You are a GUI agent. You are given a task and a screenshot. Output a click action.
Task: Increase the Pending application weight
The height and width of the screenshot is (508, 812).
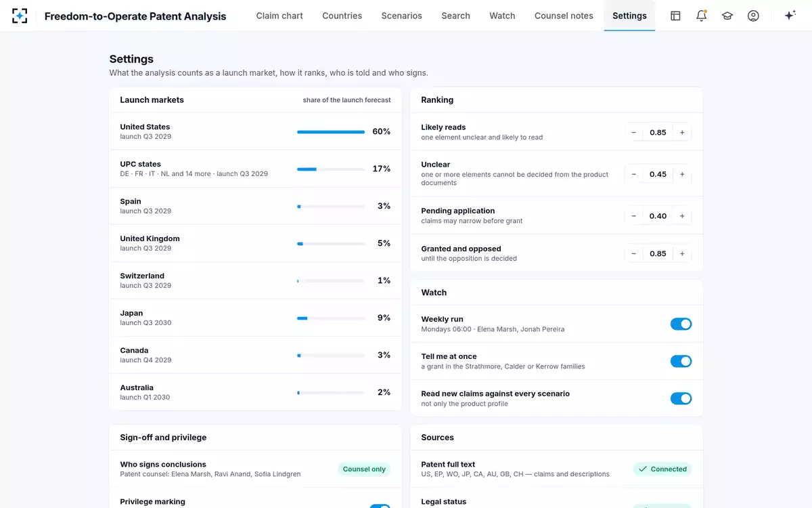682,216
